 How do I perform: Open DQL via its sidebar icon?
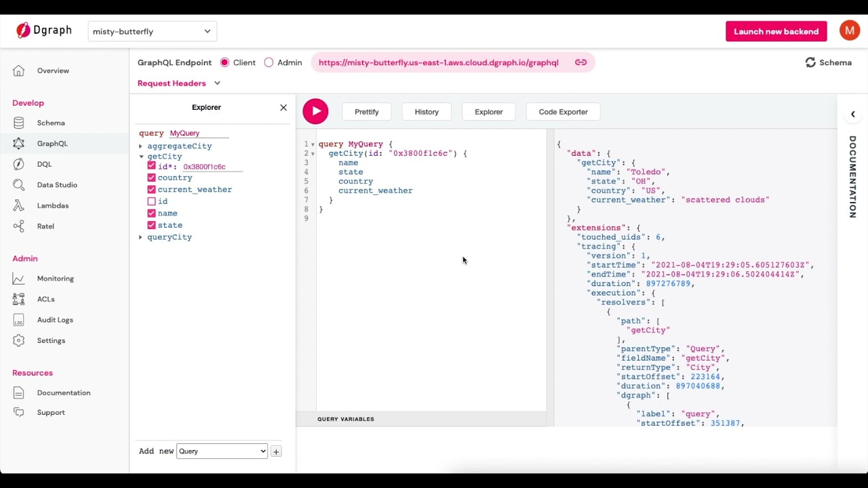(x=18, y=164)
